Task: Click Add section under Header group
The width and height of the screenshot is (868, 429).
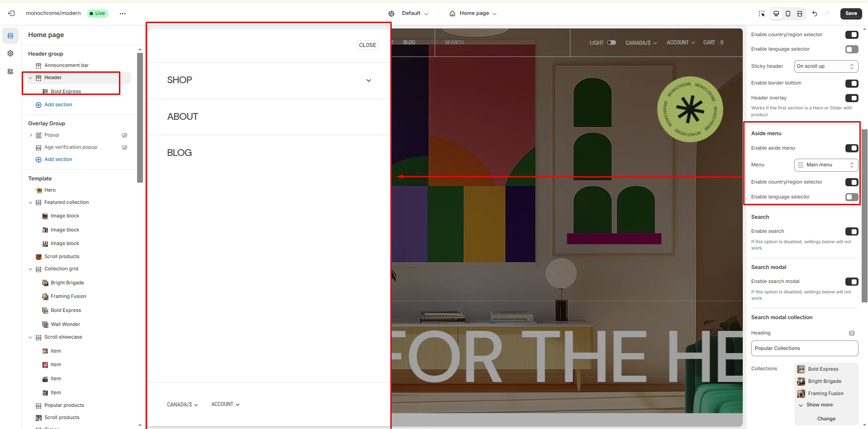Action: point(58,105)
